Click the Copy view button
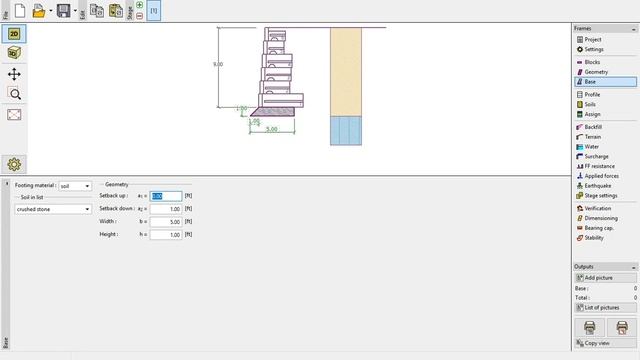Screen dimensions: 640x360 (605, 343)
